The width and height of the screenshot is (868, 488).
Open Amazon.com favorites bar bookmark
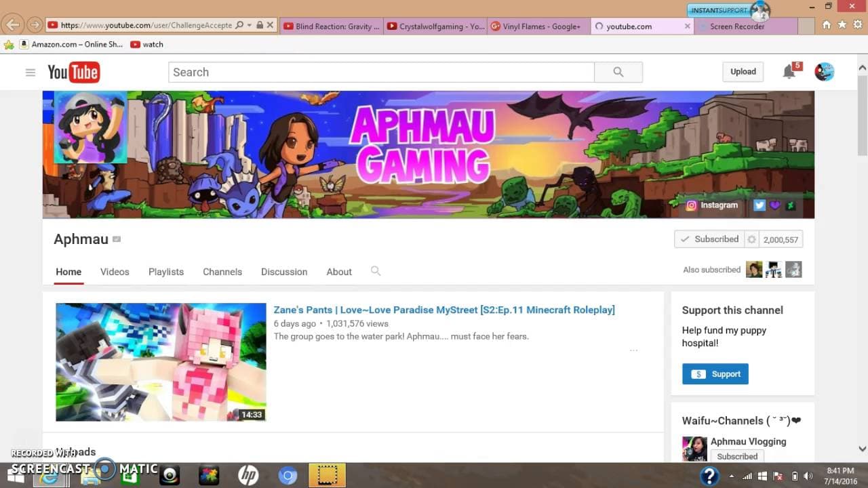71,44
